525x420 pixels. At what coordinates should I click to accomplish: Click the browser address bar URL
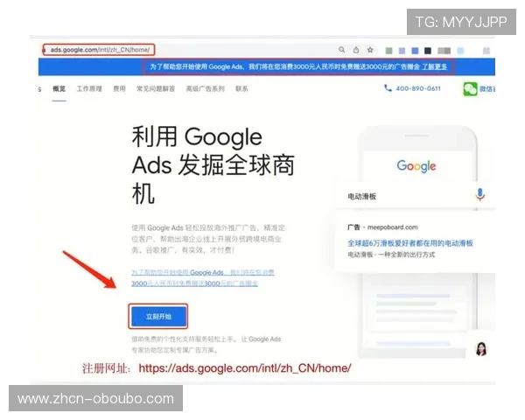[100, 50]
